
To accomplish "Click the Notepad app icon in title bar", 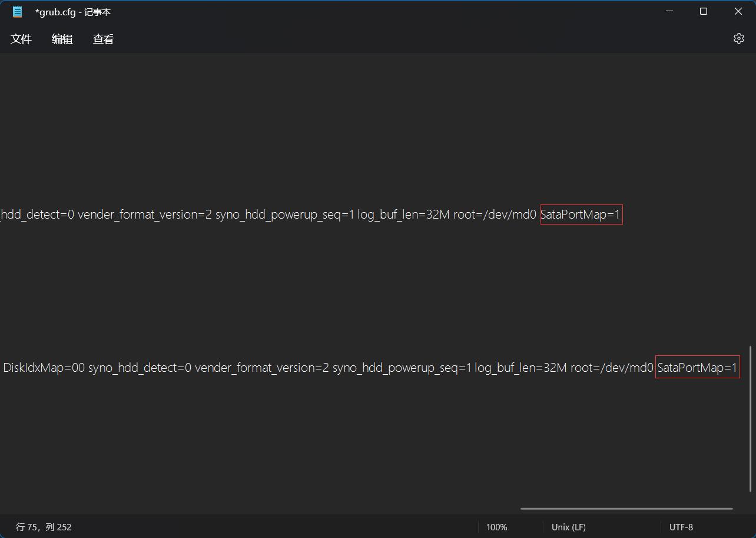I will pos(18,12).
